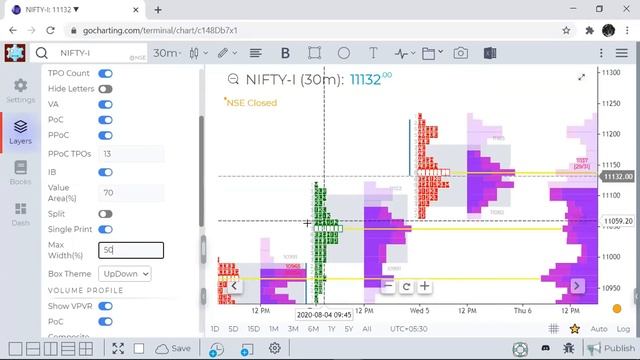
Task: Open a new browser tab
Action: [x=158, y=10]
